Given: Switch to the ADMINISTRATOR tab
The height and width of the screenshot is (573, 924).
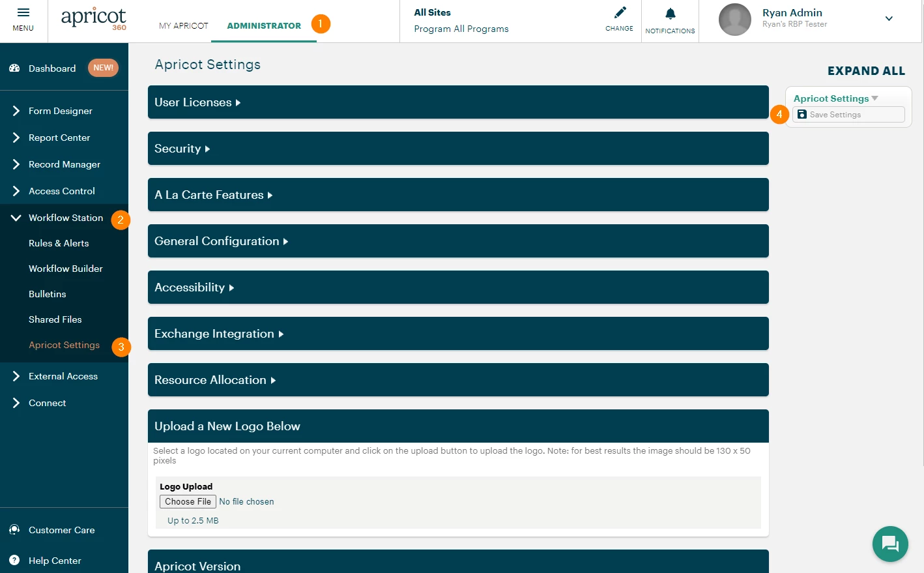Looking at the screenshot, I should click(264, 26).
